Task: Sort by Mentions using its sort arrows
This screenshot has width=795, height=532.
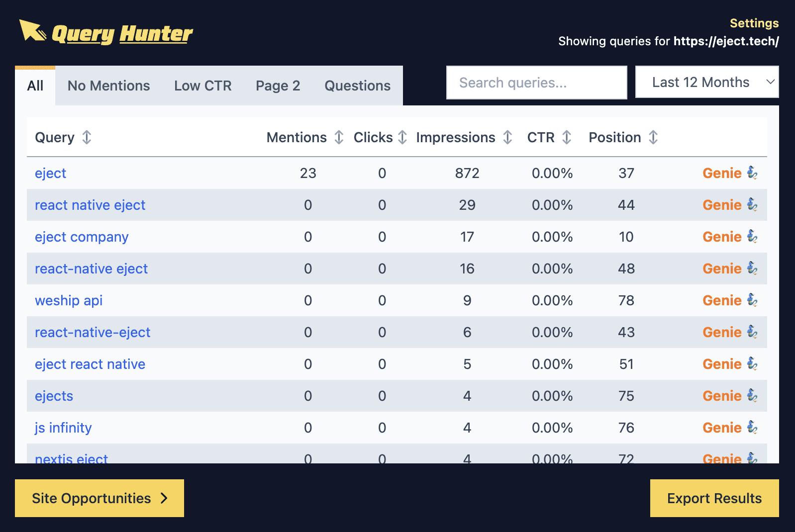Action: tap(339, 137)
